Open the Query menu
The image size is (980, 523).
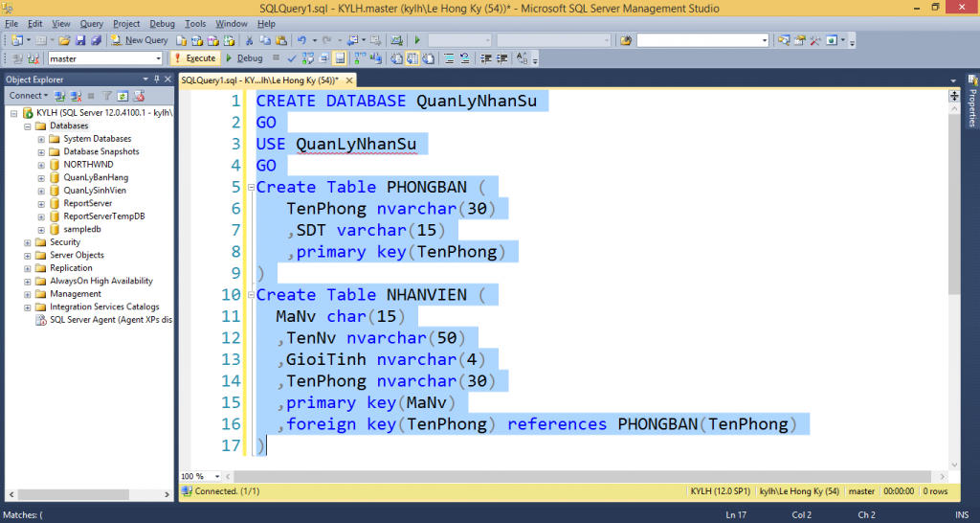92,23
